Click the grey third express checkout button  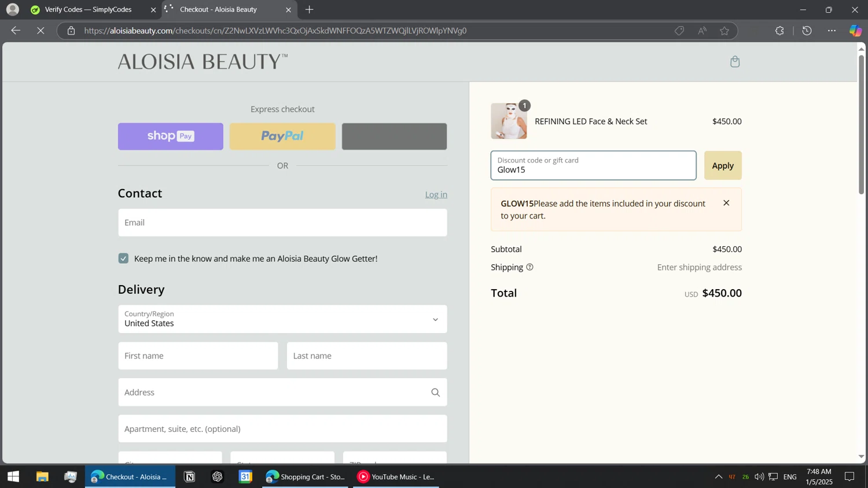pyautogui.click(x=394, y=136)
